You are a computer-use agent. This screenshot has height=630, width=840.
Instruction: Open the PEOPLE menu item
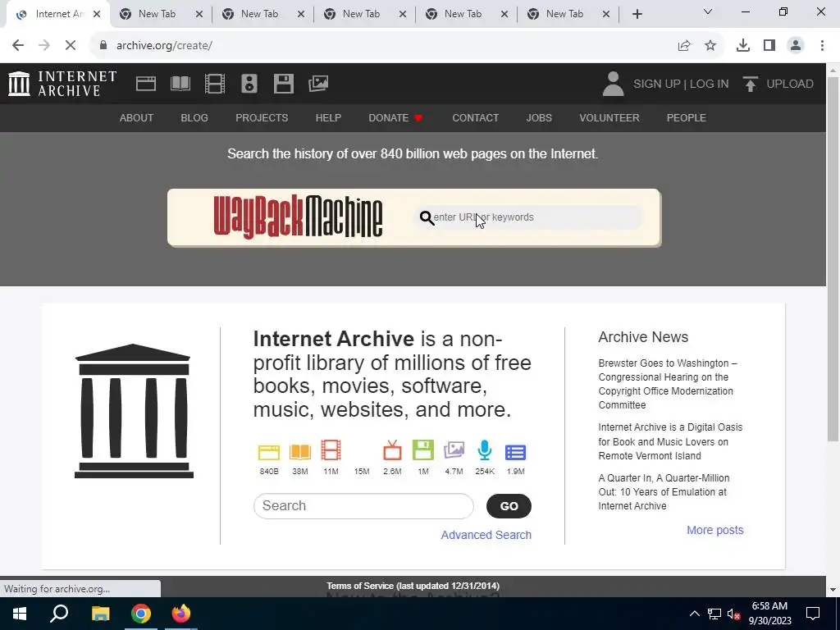click(687, 118)
